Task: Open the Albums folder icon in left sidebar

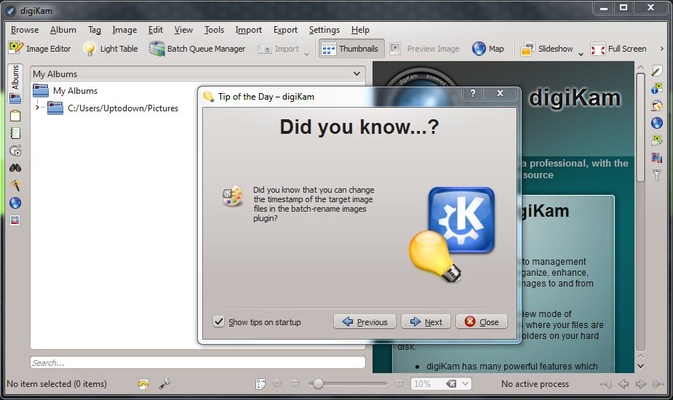Action: click(15, 99)
